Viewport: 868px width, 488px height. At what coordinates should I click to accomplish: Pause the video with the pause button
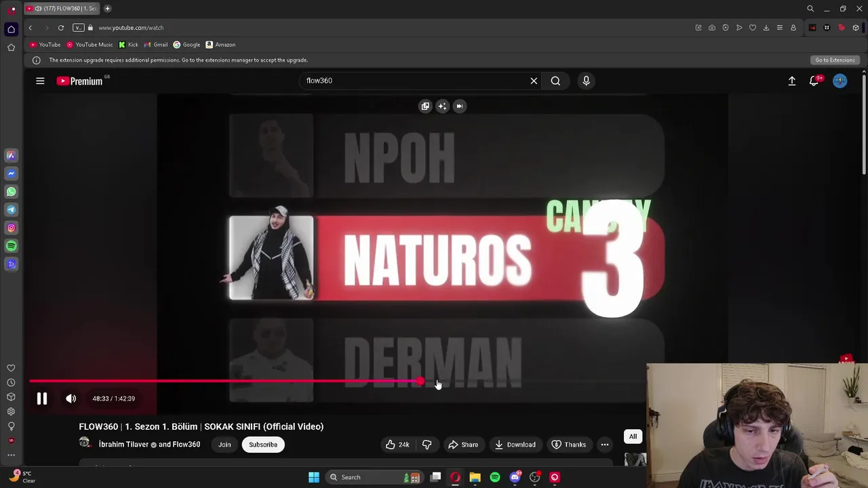click(x=41, y=399)
